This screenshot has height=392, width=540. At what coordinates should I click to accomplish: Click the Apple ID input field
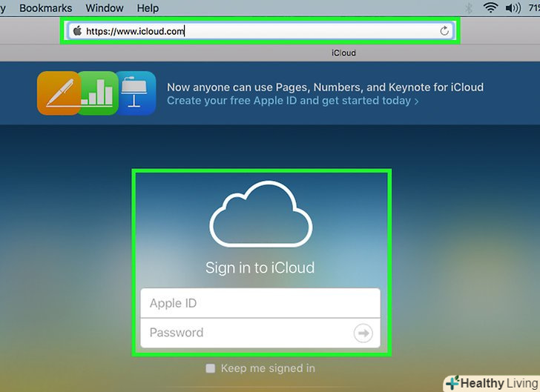click(260, 303)
